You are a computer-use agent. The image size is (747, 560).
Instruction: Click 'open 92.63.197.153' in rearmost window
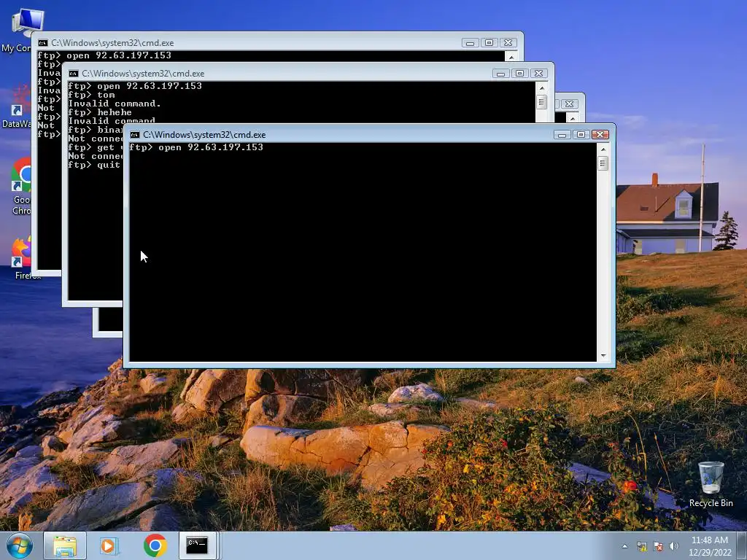pos(119,55)
